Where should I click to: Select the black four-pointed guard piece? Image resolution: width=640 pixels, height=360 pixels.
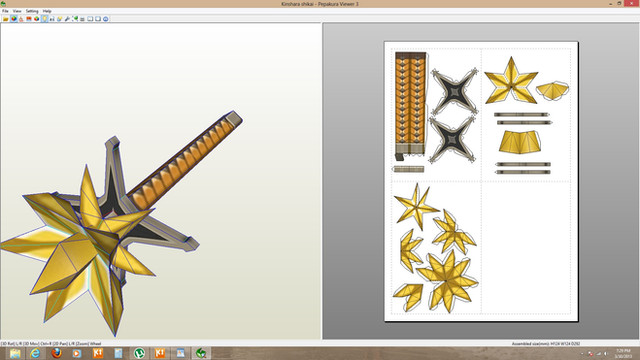tap(454, 92)
